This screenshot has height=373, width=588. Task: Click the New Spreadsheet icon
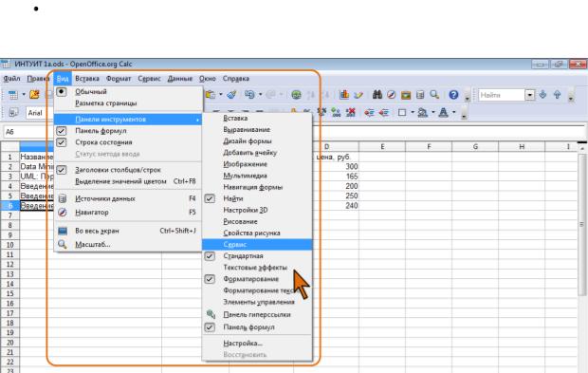pyautogui.click(x=12, y=95)
